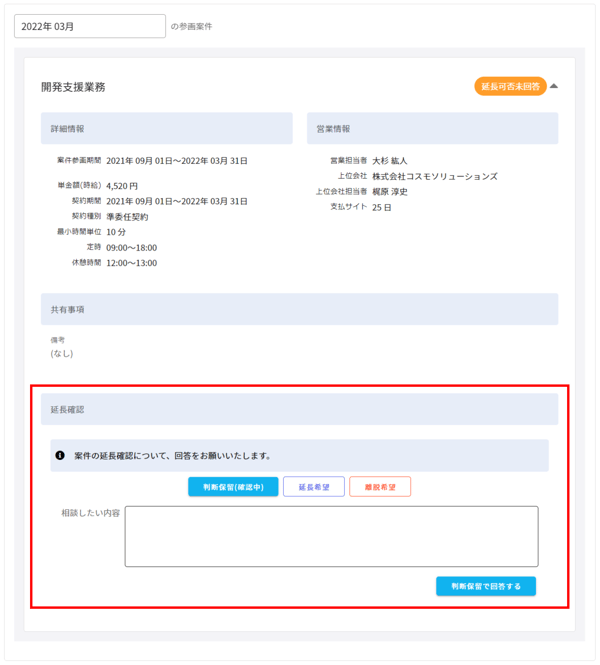Screen dimensions: 600x665
Task: Click the company name 株式会社コスモソリューションズ
Action: 434,176
